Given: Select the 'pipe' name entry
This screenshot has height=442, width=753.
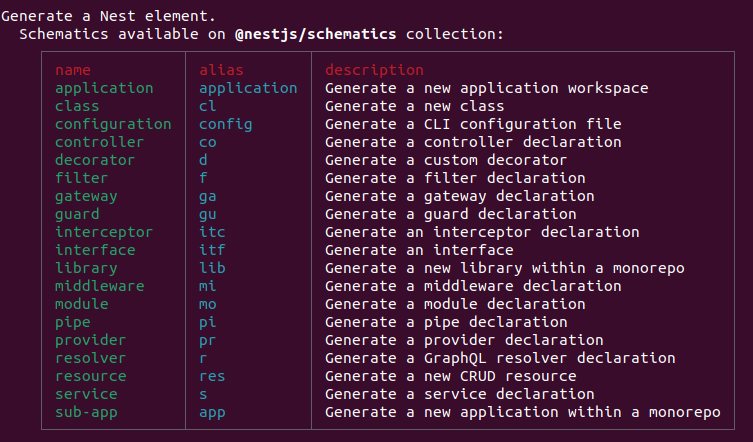Looking at the screenshot, I should pyautogui.click(x=73, y=322).
